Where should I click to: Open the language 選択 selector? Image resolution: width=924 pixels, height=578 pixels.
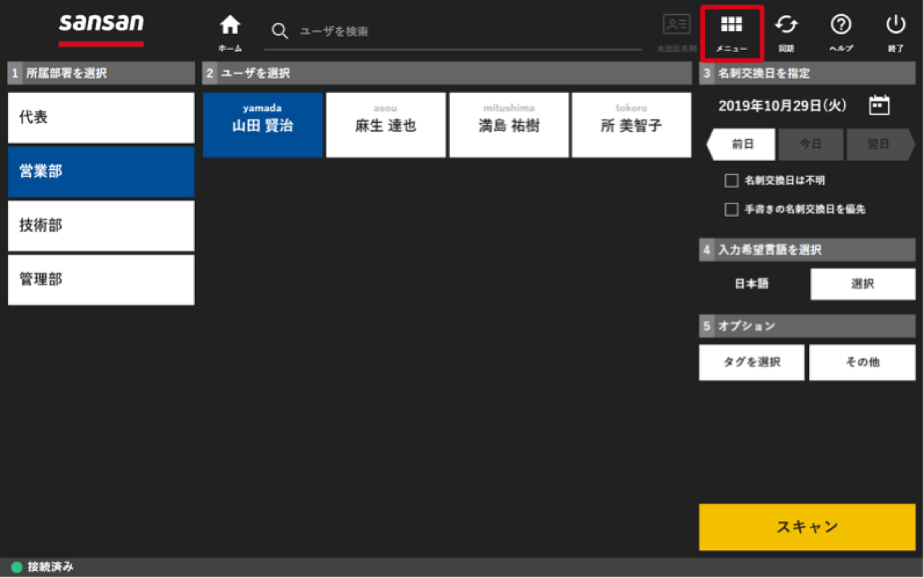[x=862, y=284]
